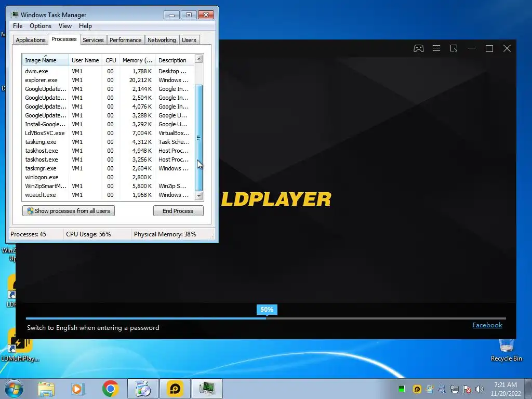Sort by CPU column header
Image resolution: width=532 pixels, height=399 pixels.
click(111, 60)
